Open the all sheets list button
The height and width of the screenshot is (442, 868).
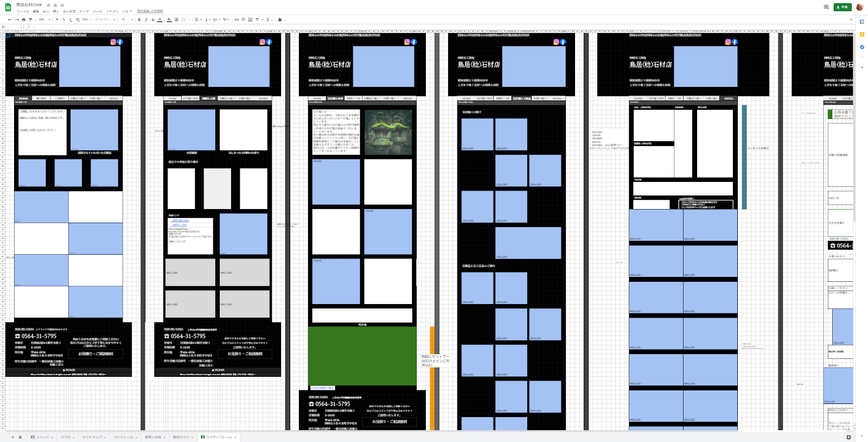[20, 437]
